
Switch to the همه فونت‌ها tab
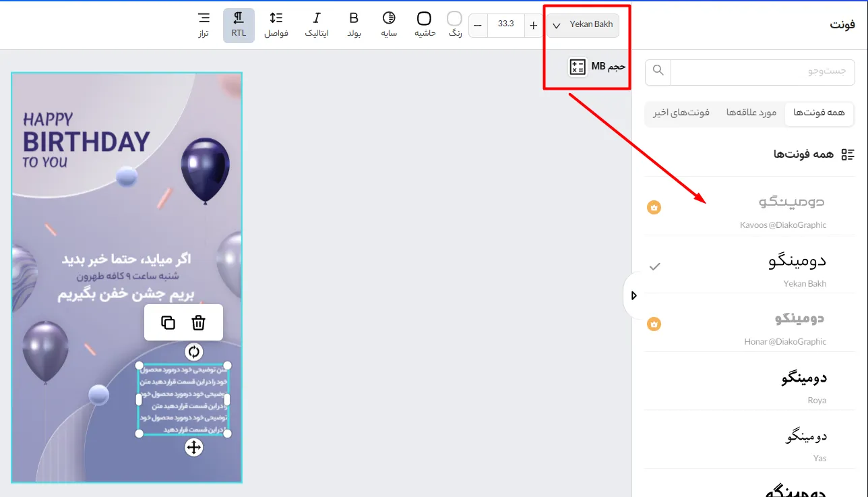tap(819, 113)
